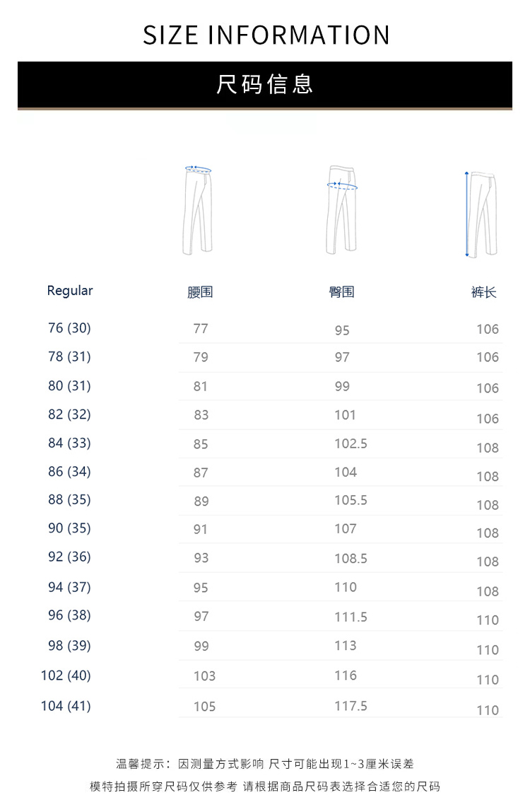Screen dimensions: 530x812
Task: Click the hip measurement trousers icon
Action: point(342,209)
